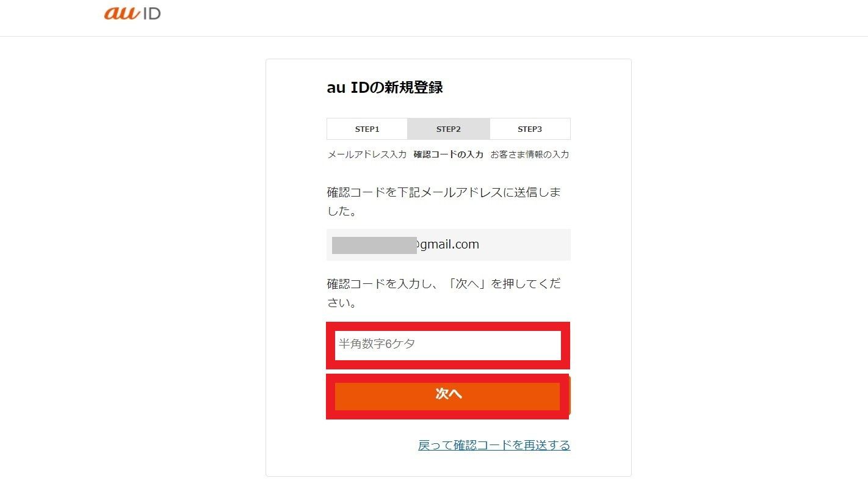This screenshot has height=497, width=868.
Task: Open the 戻って確認コードを再送する link
Action: point(494,445)
